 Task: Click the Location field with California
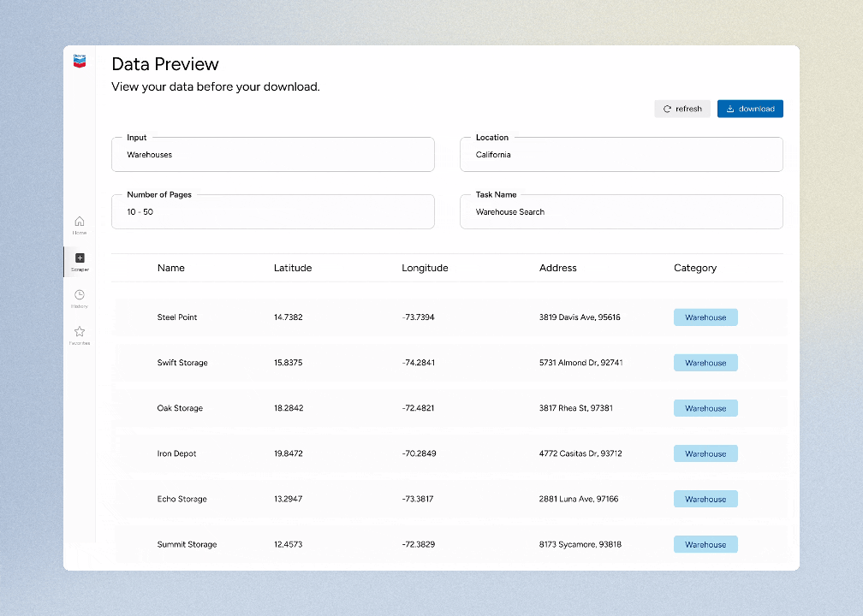tap(622, 155)
